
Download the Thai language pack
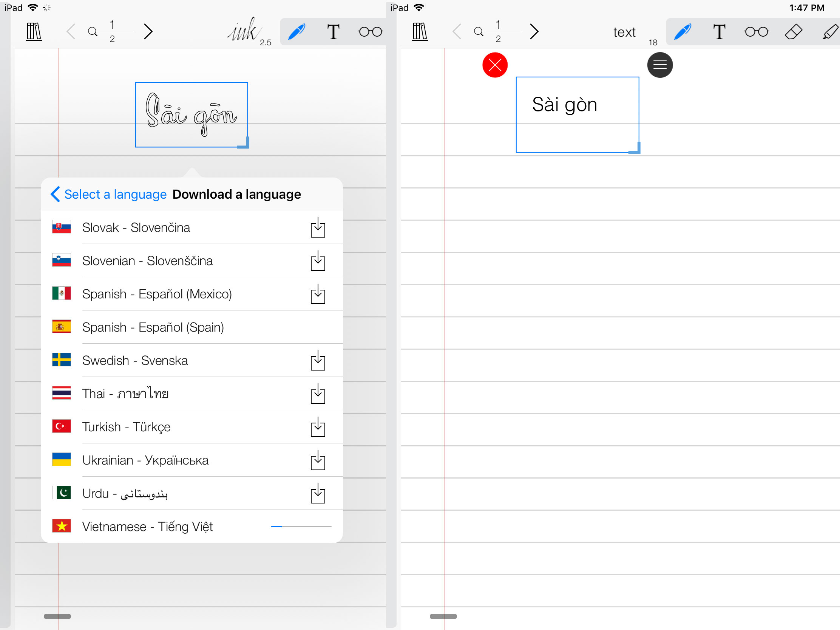pos(318,394)
